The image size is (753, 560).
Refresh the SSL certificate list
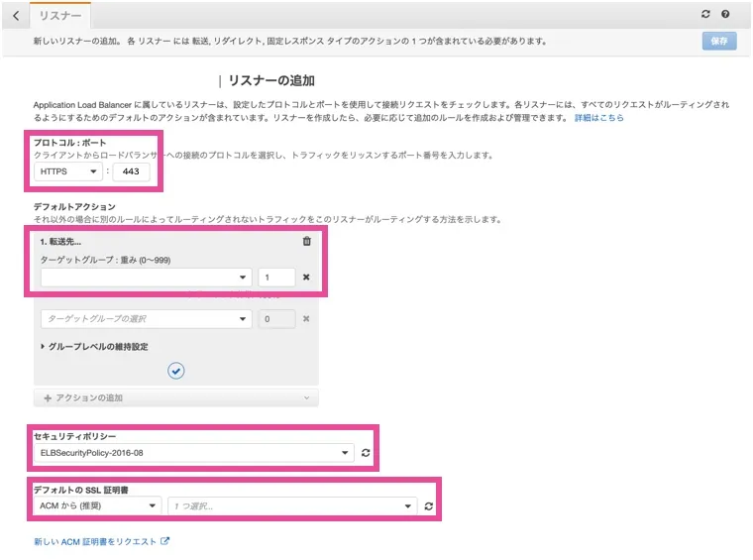pos(428,505)
